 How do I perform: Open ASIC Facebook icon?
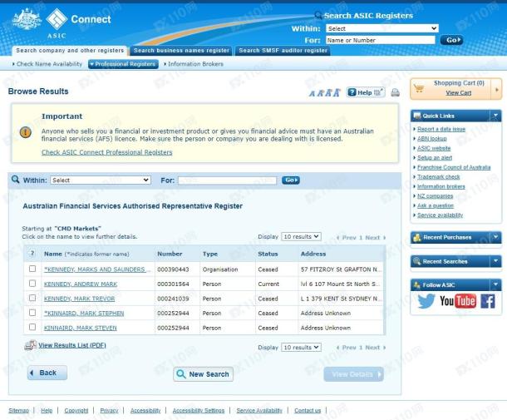[488, 301]
